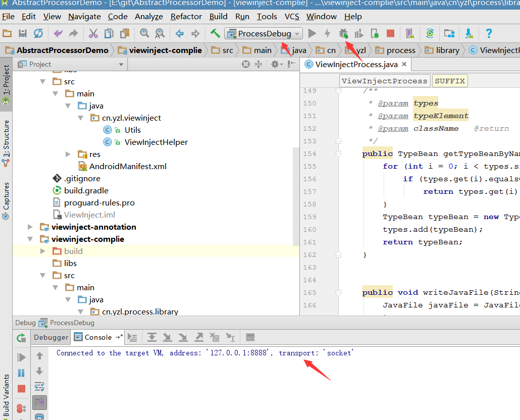Open the Tools menu
520x420 pixels.
tap(267, 17)
